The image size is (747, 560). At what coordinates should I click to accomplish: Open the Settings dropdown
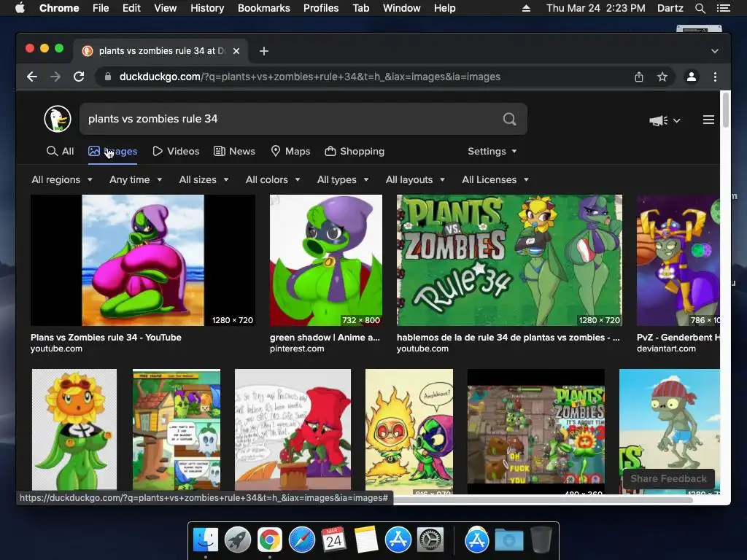[492, 152]
